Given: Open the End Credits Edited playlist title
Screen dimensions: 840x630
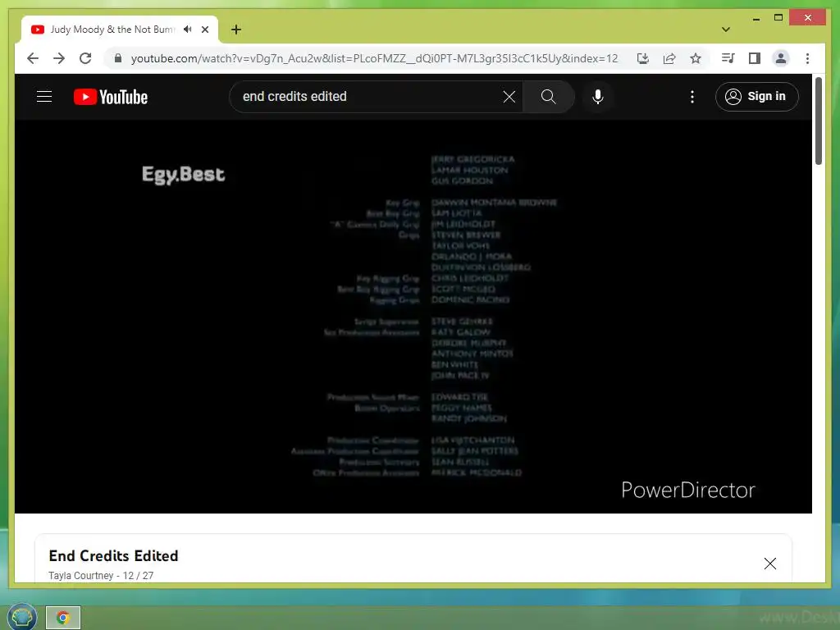Looking at the screenshot, I should coord(113,556).
